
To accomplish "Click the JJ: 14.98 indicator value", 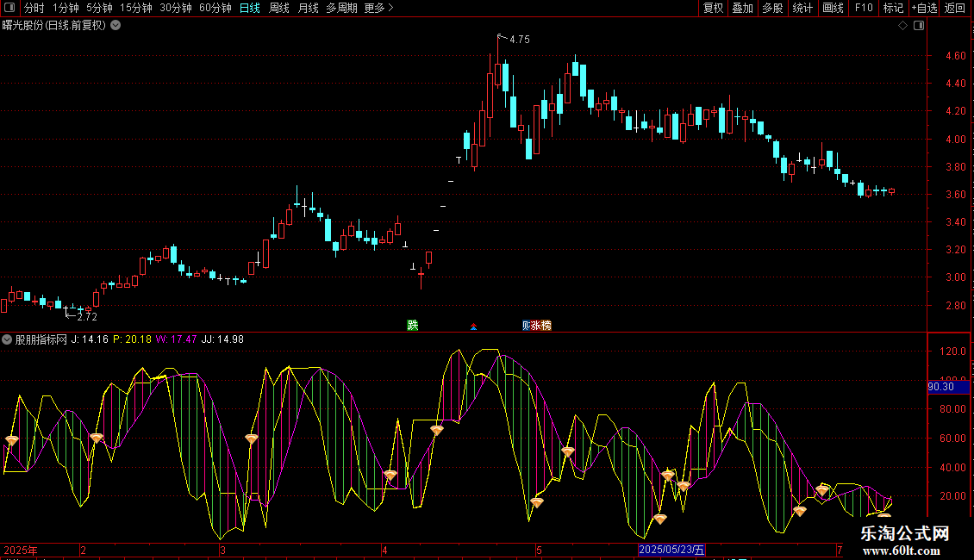I will coord(222,339).
